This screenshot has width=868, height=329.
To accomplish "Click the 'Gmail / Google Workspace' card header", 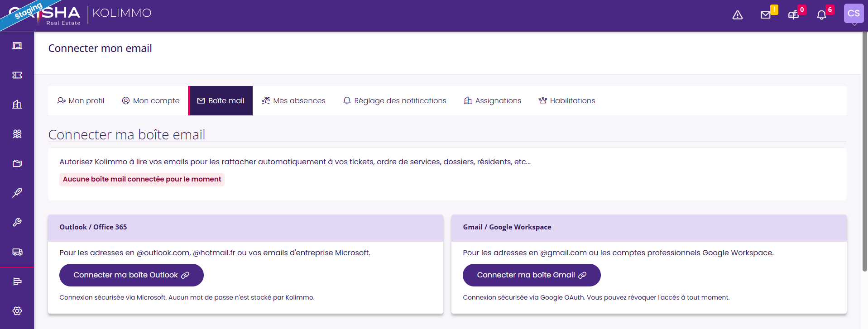I will tap(649, 228).
